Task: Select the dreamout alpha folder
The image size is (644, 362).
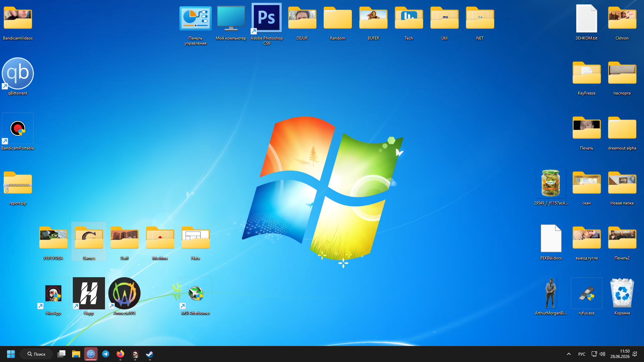Action: point(622,132)
